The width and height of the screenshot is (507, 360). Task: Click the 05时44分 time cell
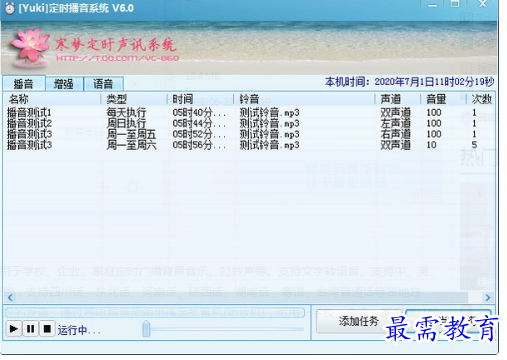click(199, 124)
